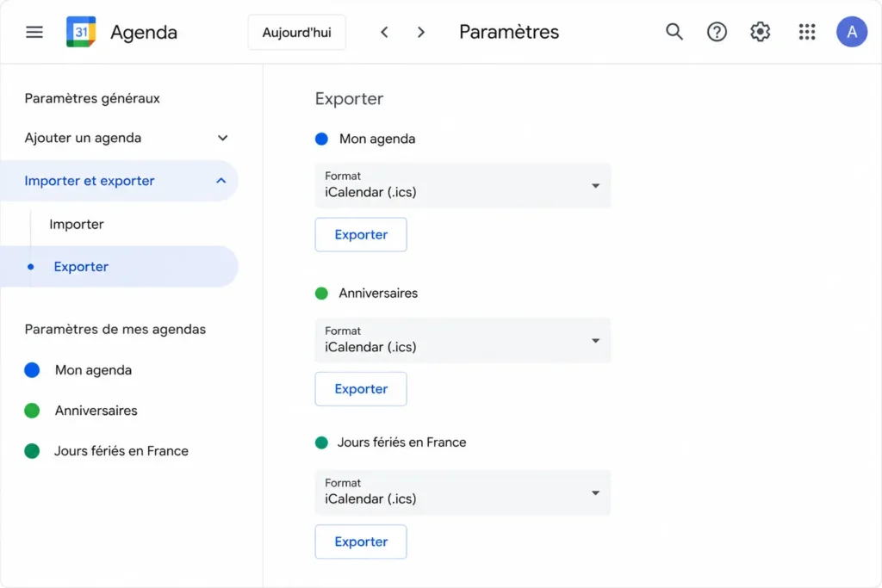Click Anniversaires label in export panel
The width and height of the screenshot is (882, 588).
[x=378, y=294]
